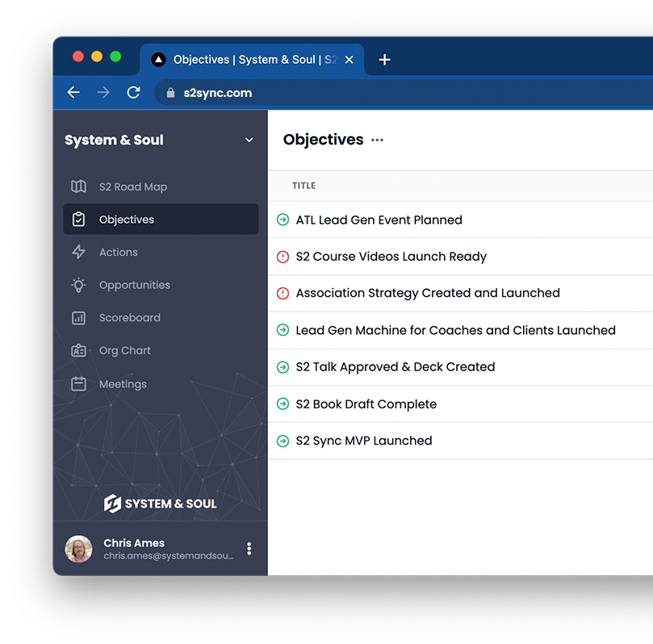
Task: Click green status icon for S2 Book Draft Complete
Action: pyautogui.click(x=283, y=404)
